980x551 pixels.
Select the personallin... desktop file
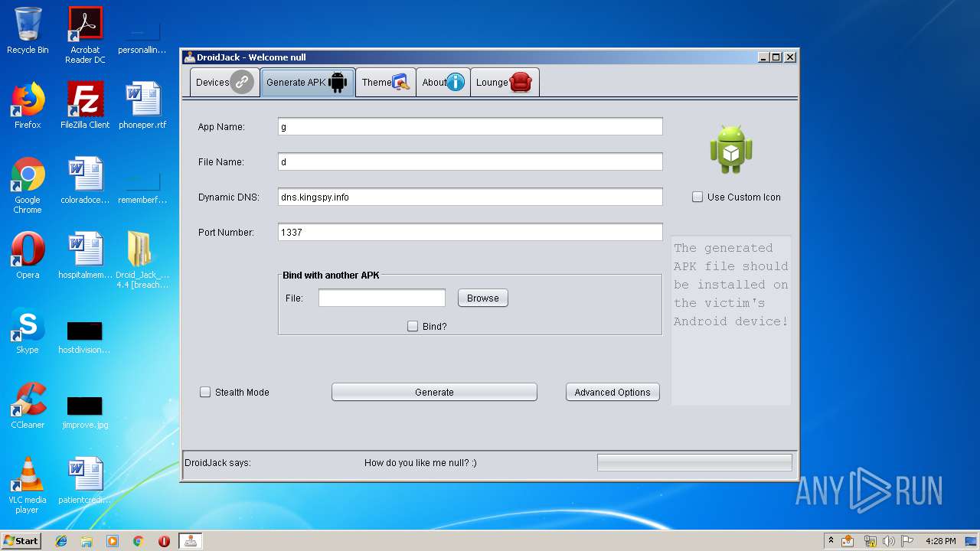click(142, 35)
